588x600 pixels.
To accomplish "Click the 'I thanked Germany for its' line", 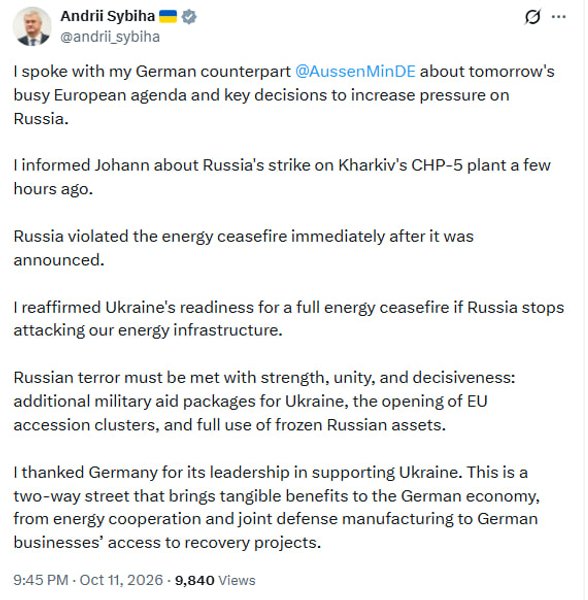I will point(270,472).
